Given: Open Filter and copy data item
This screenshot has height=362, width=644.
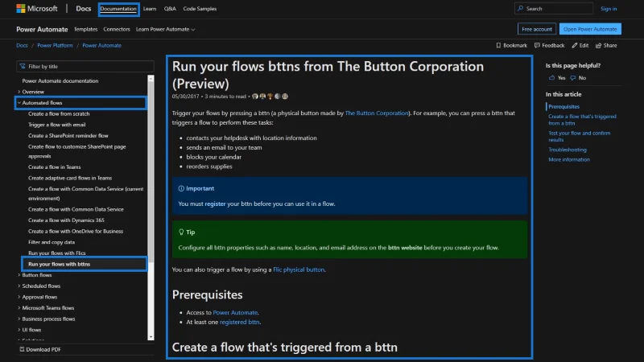Looking at the screenshot, I should [x=52, y=242].
